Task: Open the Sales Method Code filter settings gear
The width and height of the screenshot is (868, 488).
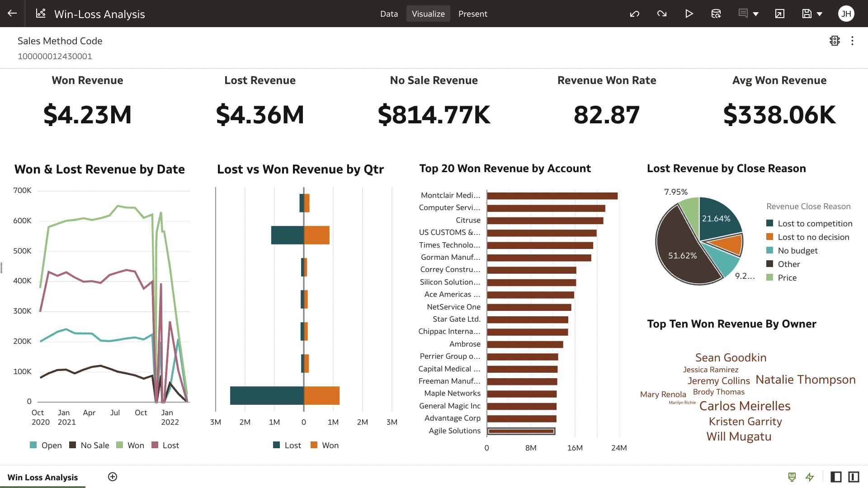Action: 835,41
